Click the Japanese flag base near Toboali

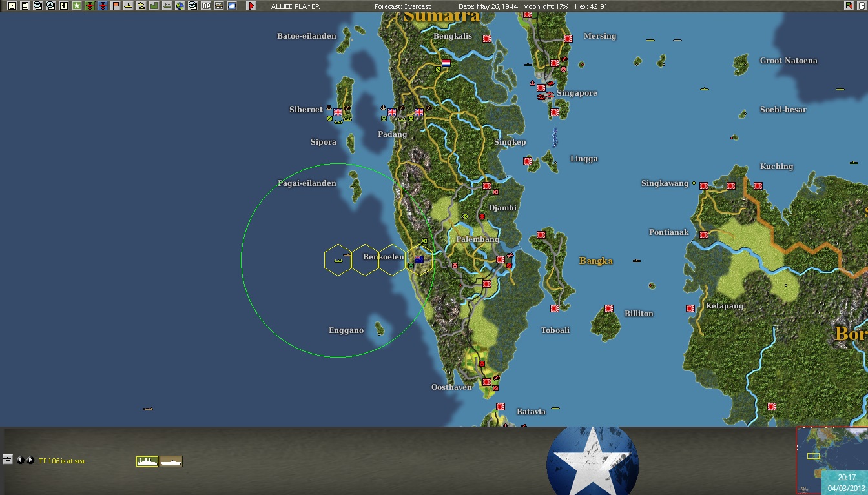click(x=554, y=308)
